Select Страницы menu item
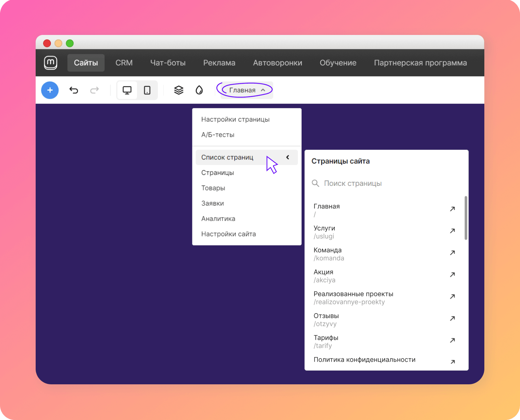This screenshot has height=420, width=520. (247, 172)
